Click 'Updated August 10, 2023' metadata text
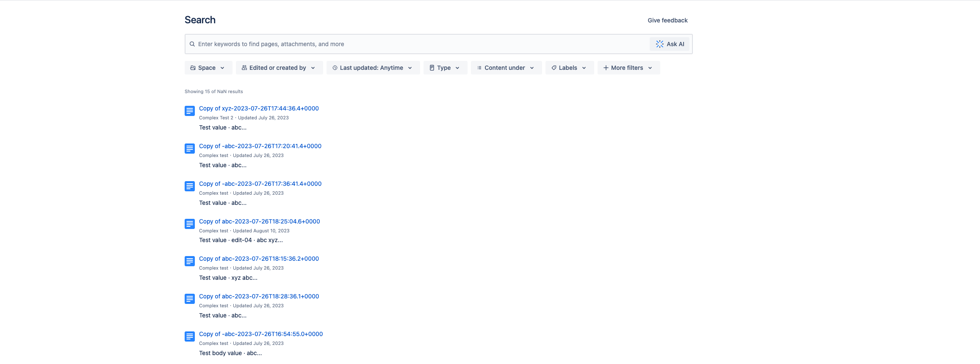 point(261,231)
